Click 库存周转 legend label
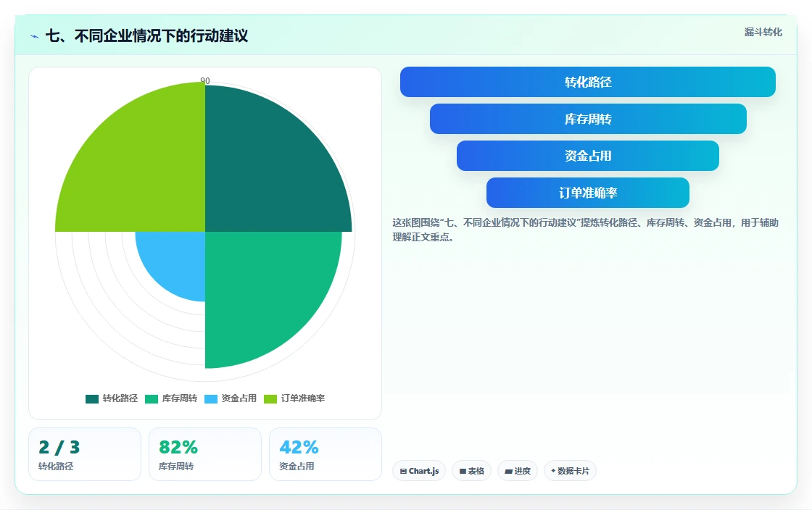This screenshot has height=510, width=812. point(180,398)
